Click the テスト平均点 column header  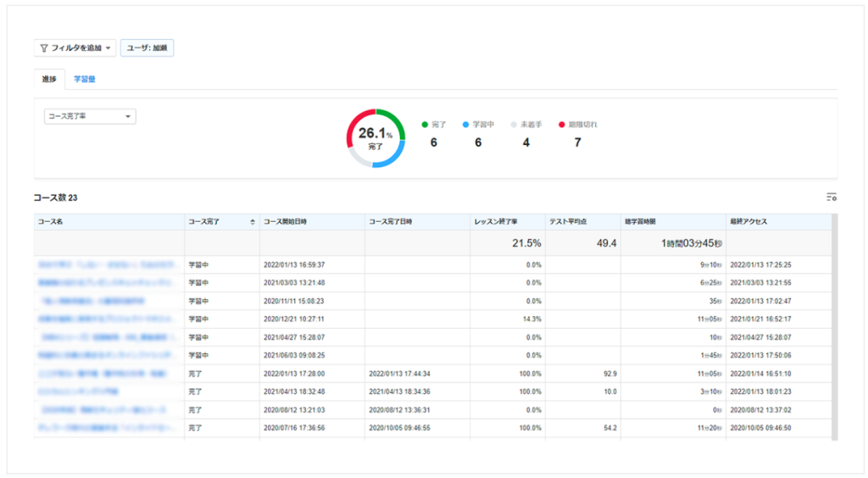(x=569, y=222)
